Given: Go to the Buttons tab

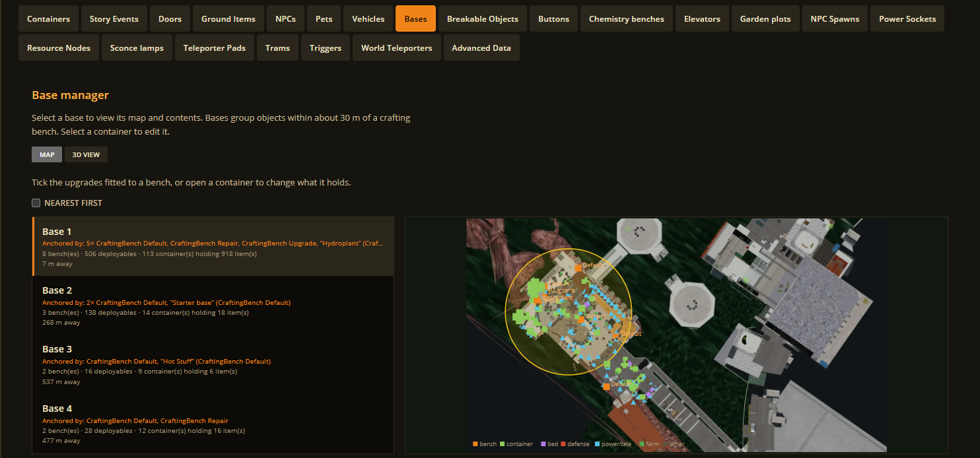Looking at the screenshot, I should point(554,19).
